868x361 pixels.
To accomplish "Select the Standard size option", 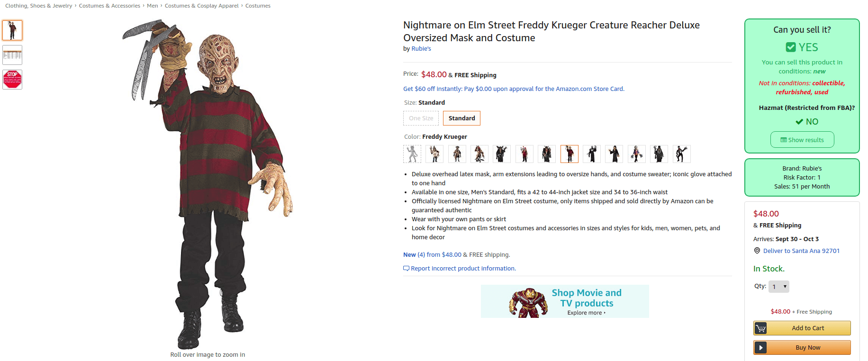I will point(461,118).
